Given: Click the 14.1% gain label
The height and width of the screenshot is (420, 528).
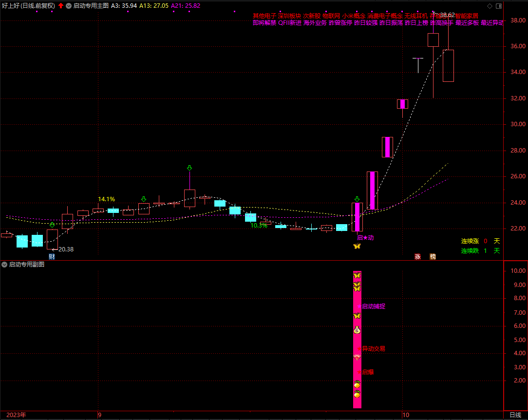Looking at the screenshot, I should coord(106,199).
